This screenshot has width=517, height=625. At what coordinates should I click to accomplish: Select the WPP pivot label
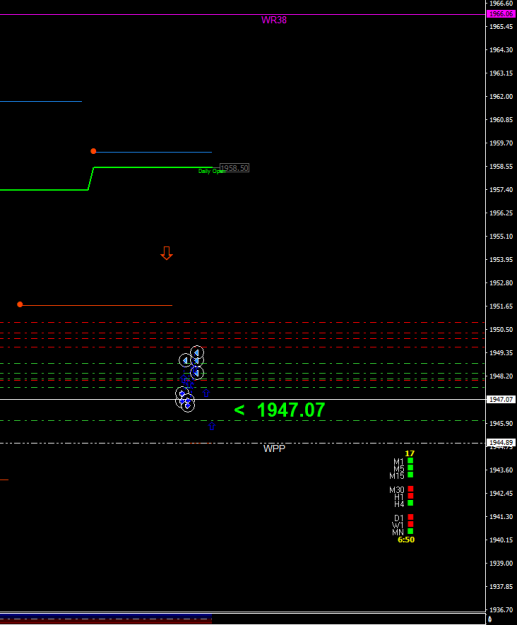click(274, 449)
